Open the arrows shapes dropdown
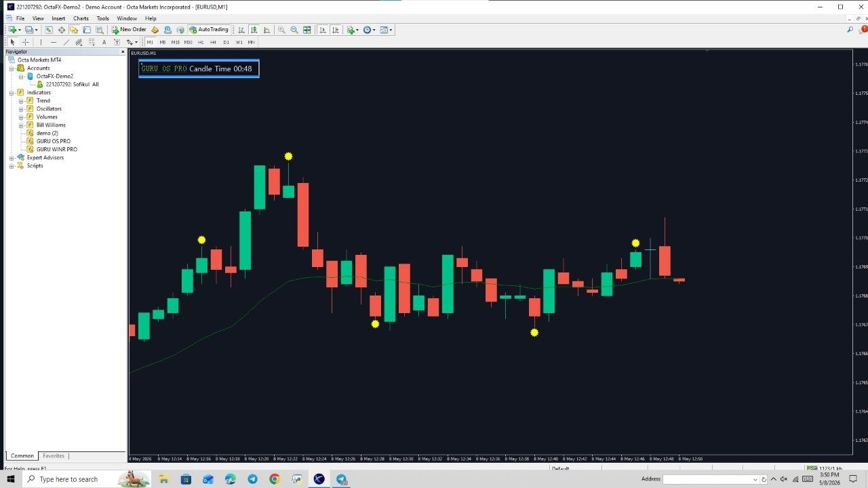The width and height of the screenshot is (868, 488). (132, 42)
